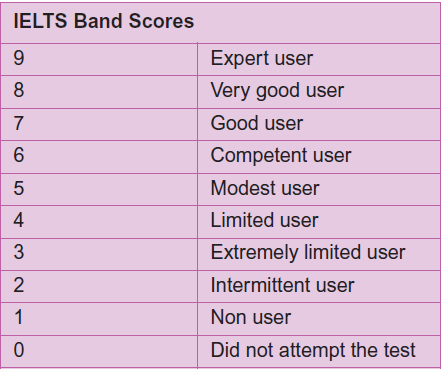Click the Extremely limited user label

click(x=308, y=252)
